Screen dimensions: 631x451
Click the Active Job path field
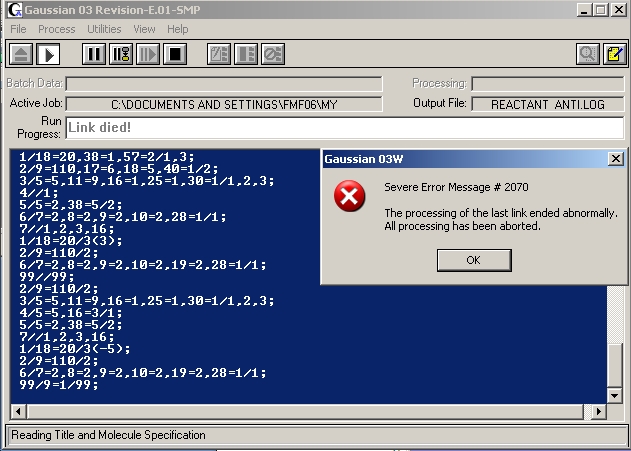pos(224,104)
